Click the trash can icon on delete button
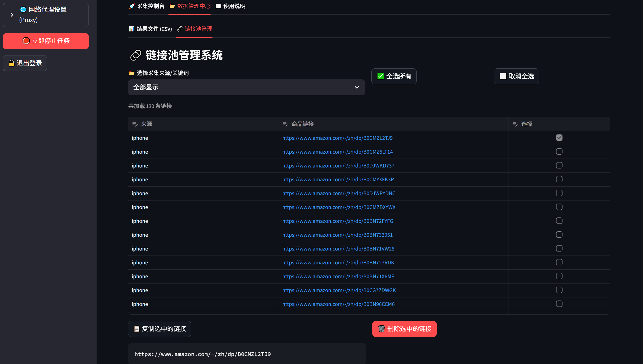Screen dimensions: 643x364 coord(381,329)
